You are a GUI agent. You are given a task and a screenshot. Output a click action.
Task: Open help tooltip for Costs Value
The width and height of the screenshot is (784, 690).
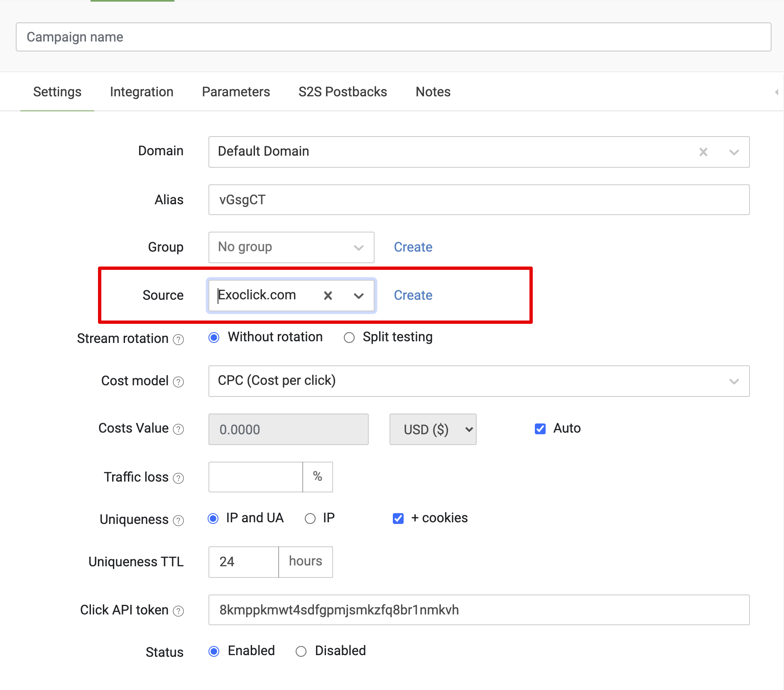click(179, 429)
